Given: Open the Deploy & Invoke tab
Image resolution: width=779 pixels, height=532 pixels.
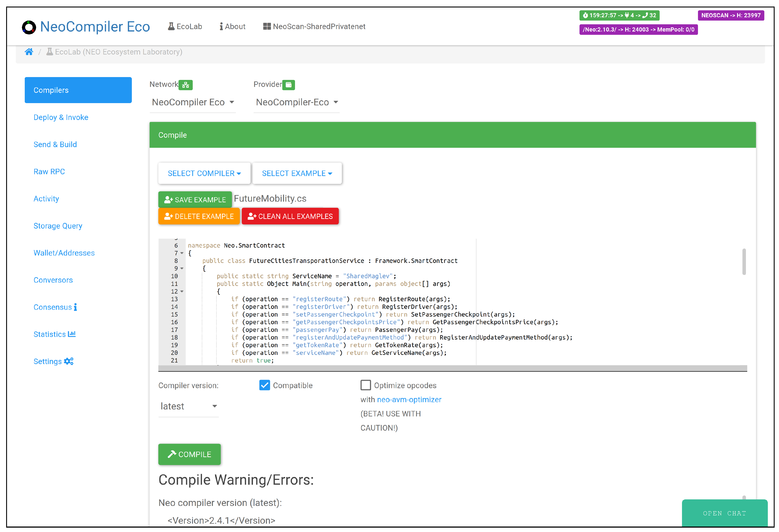Looking at the screenshot, I should point(61,117).
